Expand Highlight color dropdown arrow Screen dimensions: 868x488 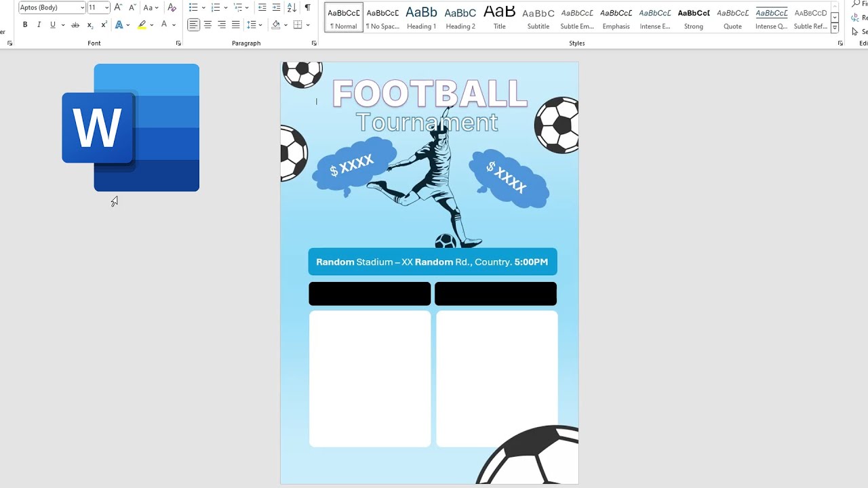[x=151, y=25]
